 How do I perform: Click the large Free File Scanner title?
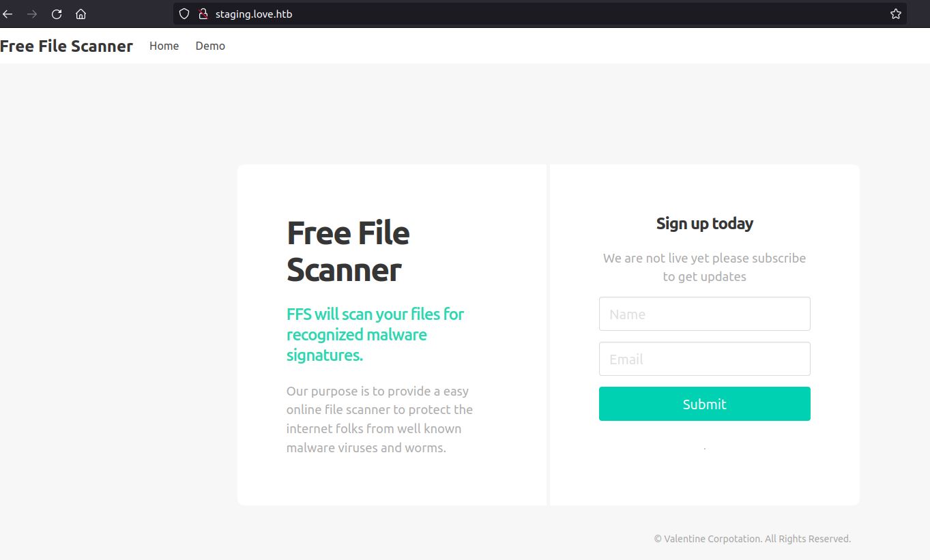click(348, 252)
